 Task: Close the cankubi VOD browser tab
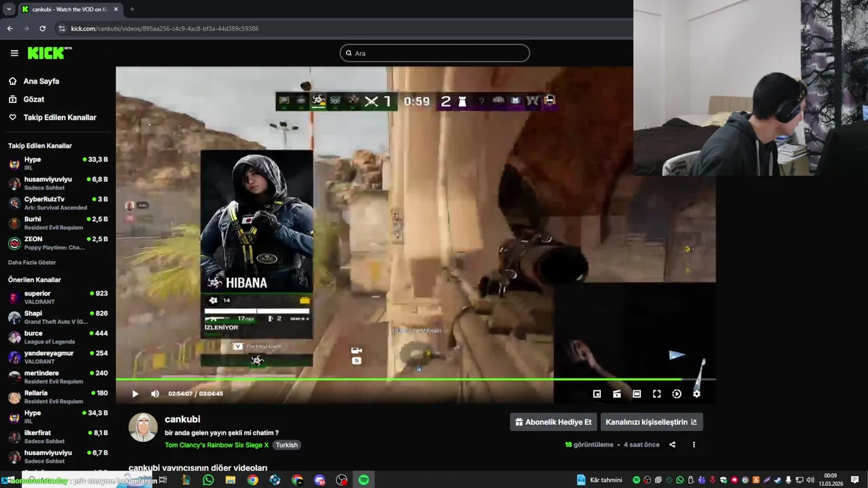(116, 9)
